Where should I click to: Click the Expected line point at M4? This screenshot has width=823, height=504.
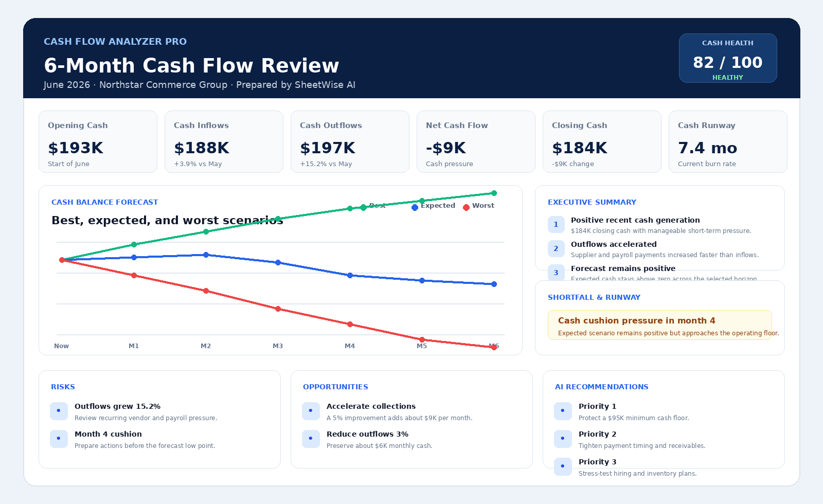coord(350,276)
